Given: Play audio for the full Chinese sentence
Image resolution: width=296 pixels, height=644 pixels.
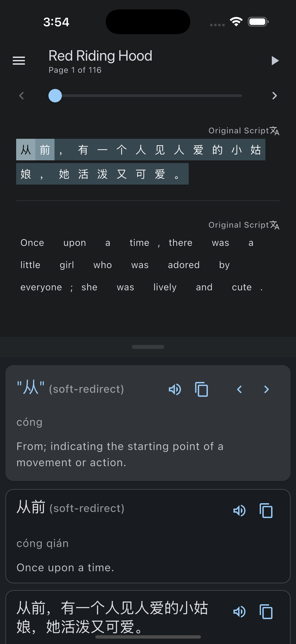Looking at the screenshot, I should pos(239,612).
